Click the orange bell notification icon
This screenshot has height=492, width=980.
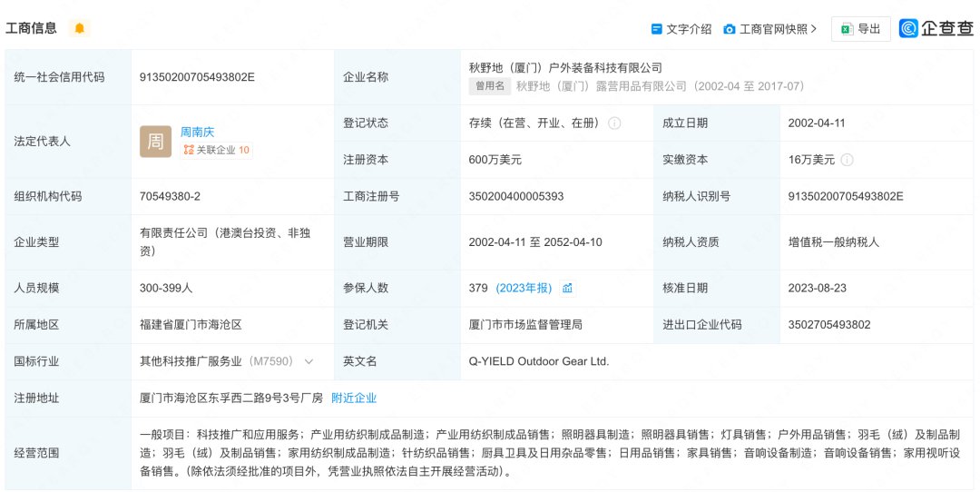coord(79,28)
